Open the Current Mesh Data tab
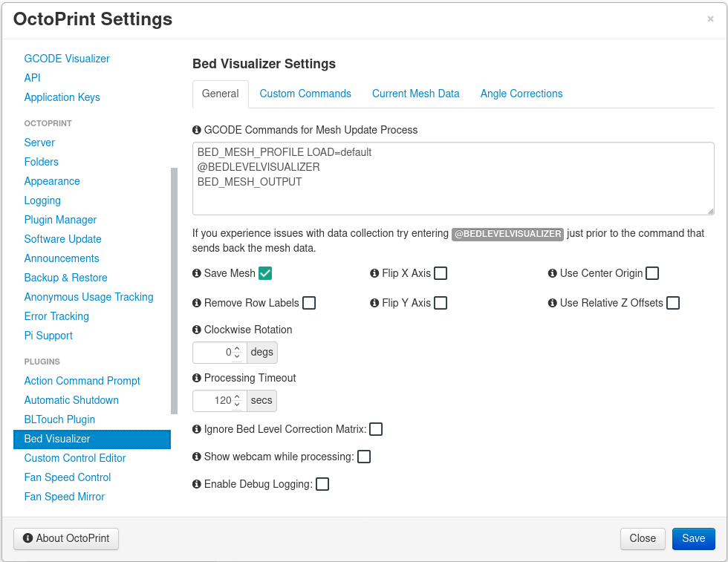The width and height of the screenshot is (728, 562). [416, 94]
